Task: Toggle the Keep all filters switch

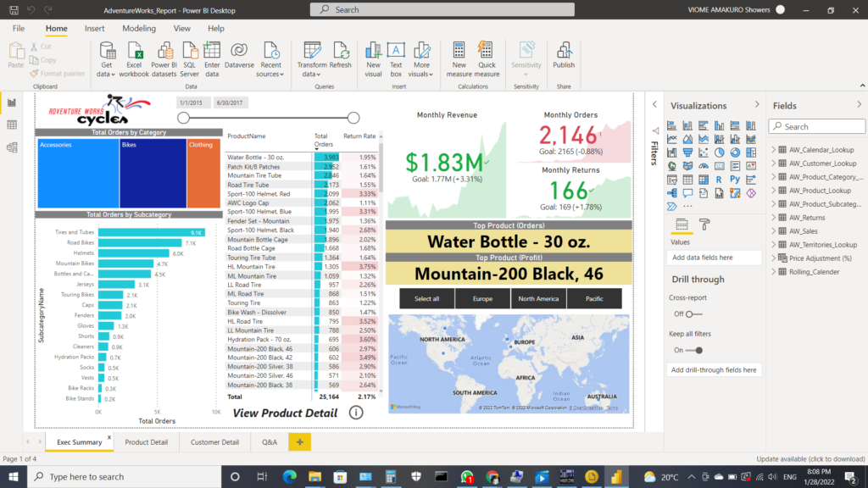Action: (694, 350)
